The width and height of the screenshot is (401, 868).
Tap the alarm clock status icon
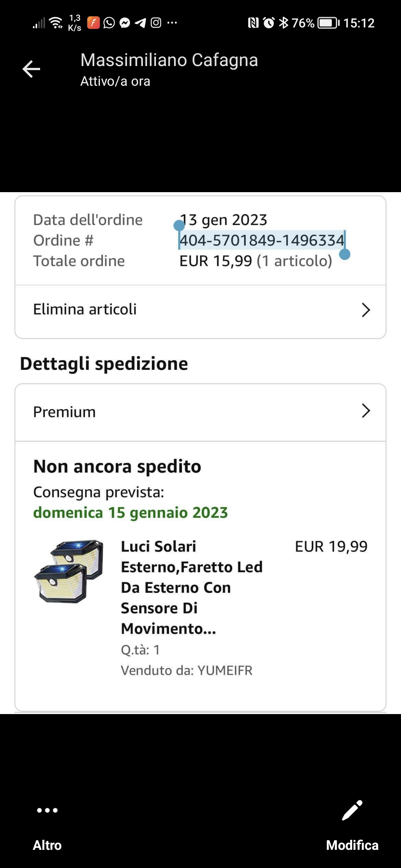point(268,23)
